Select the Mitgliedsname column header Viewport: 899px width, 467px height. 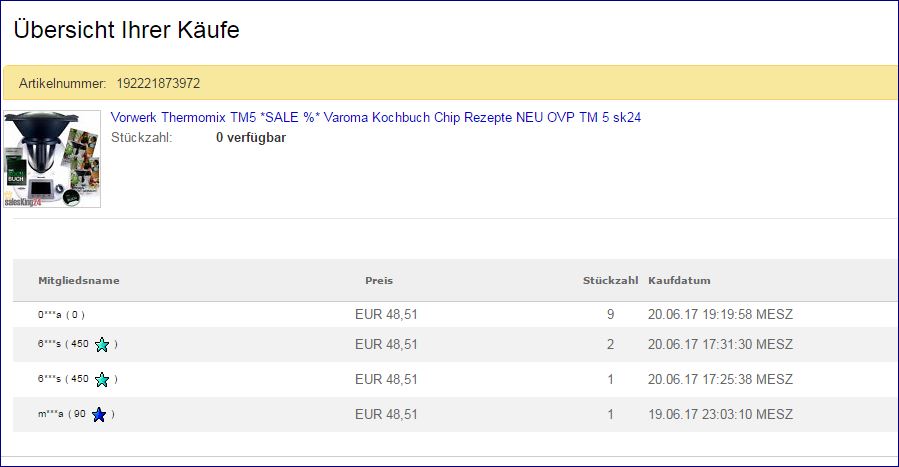79,281
